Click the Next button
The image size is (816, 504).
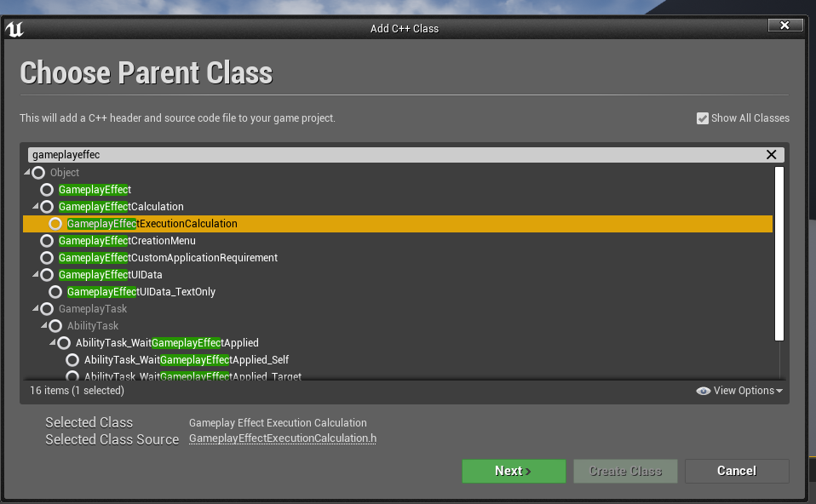(x=514, y=472)
